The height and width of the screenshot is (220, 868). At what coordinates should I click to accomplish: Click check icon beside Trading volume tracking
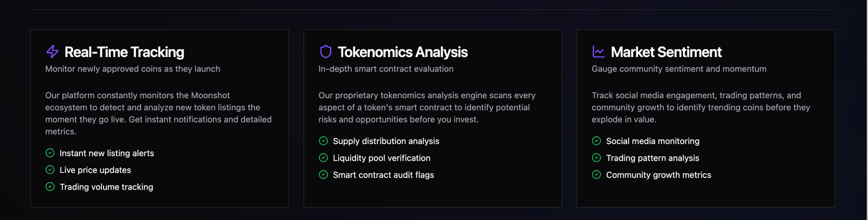point(50,187)
